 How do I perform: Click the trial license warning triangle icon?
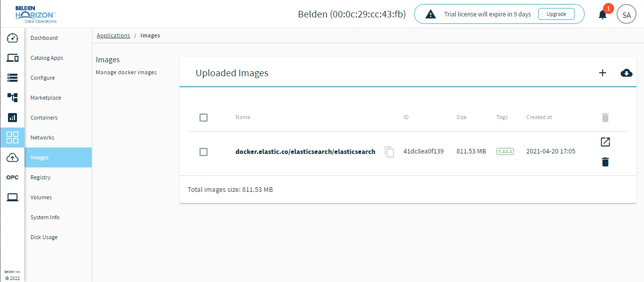point(430,14)
